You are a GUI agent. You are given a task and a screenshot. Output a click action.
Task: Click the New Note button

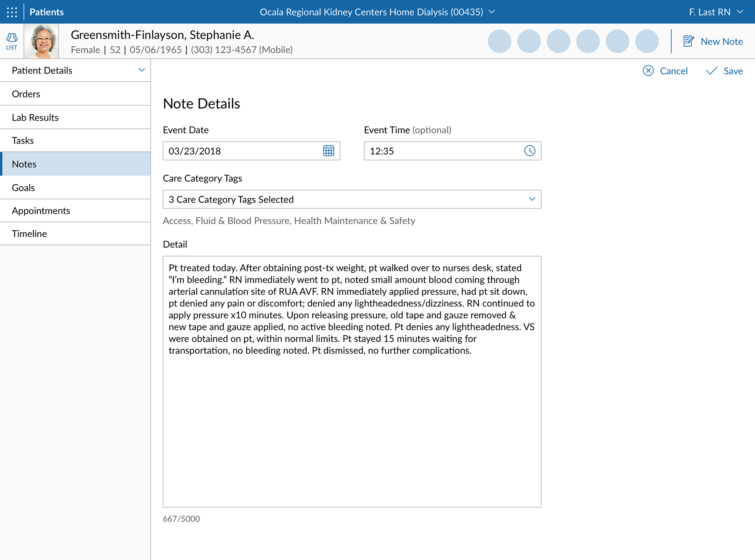pos(713,41)
